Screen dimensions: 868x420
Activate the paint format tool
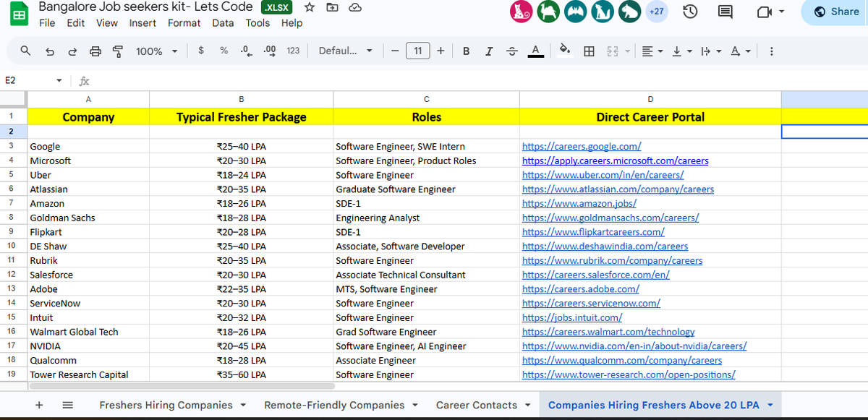118,51
